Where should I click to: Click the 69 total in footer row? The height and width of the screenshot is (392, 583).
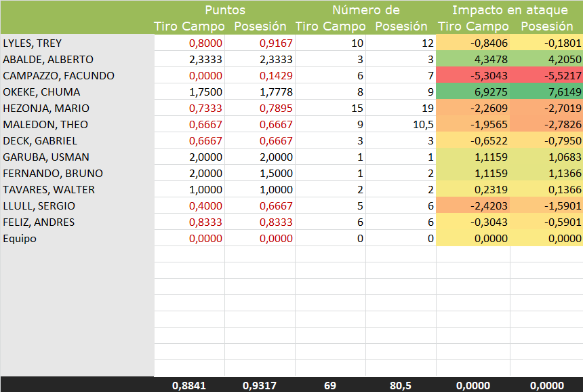click(x=330, y=385)
